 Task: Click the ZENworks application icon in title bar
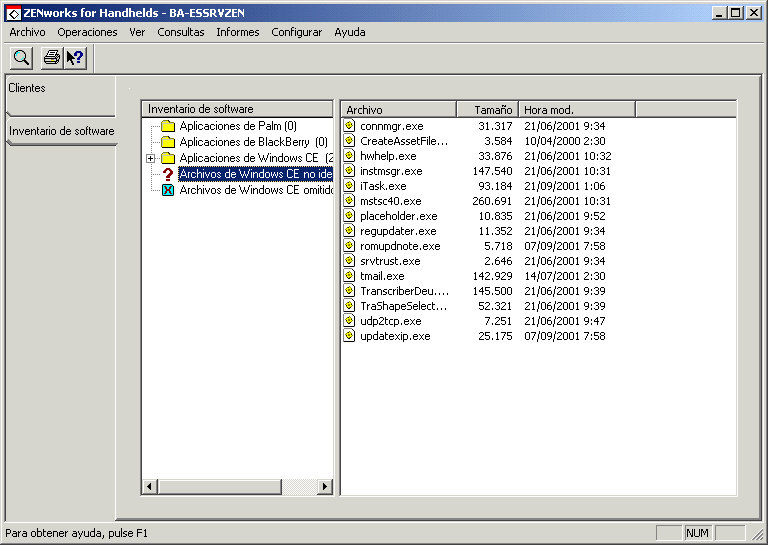point(13,13)
